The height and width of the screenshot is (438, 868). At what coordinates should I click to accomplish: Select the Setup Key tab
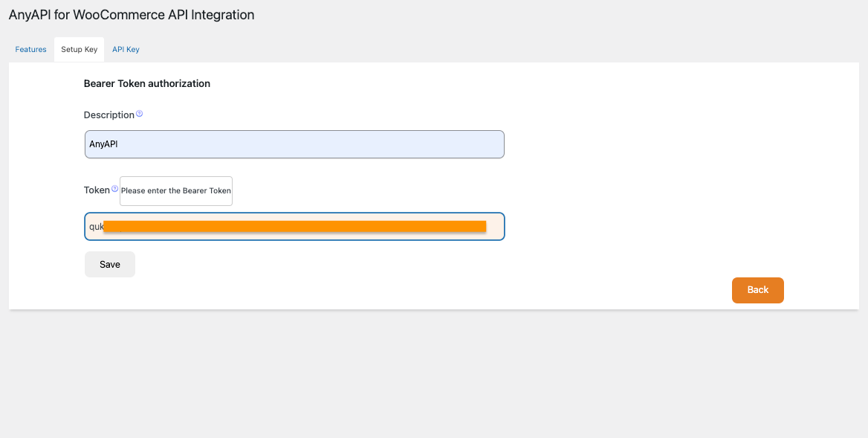pyautogui.click(x=79, y=50)
